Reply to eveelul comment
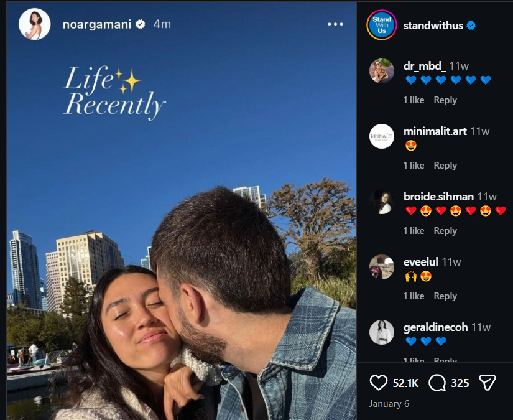Viewport: 513px width, 420px height. click(x=445, y=296)
